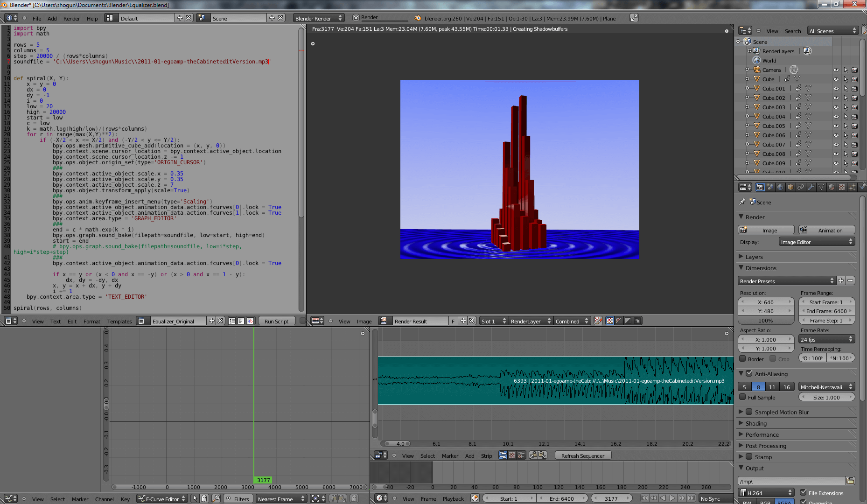867x504 pixels.
Task: Enable the Border checkbox
Action: (743, 358)
